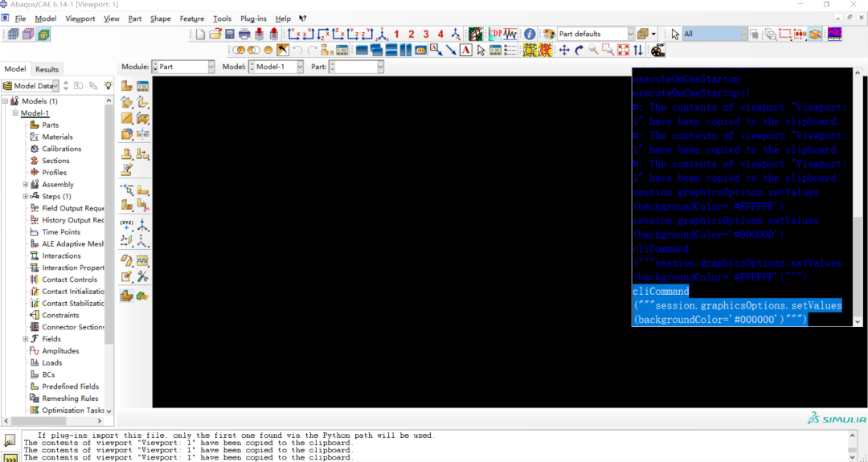Open the GIF animation plug-in icon
The height and width of the screenshot is (462, 868).
657,51
